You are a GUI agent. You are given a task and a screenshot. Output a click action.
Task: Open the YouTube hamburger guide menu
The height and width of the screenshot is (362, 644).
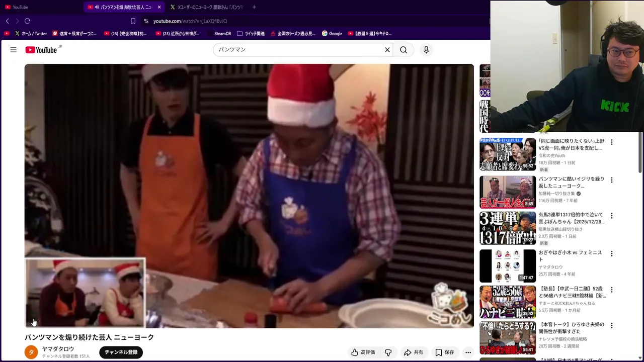point(14,50)
